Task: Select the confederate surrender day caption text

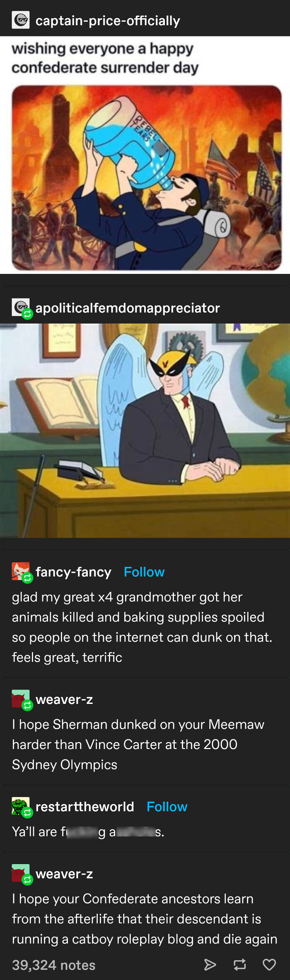Action: [x=105, y=58]
